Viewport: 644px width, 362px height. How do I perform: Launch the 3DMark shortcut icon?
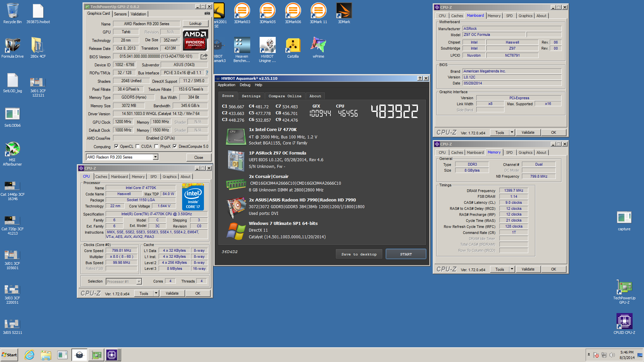pyautogui.click(x=344, y=13)
